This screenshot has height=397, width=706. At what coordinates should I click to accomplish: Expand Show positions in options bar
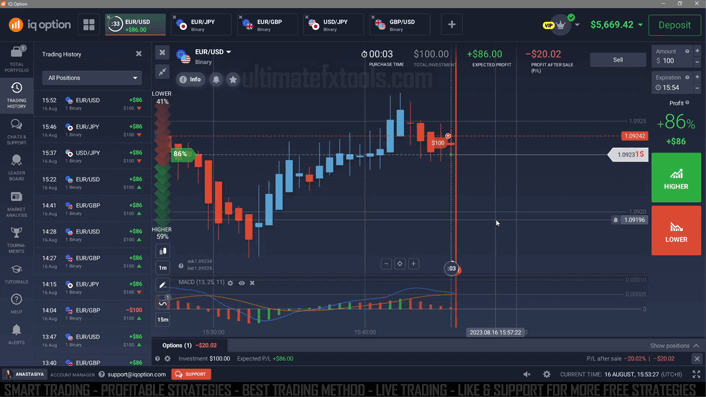coord(674,346)
